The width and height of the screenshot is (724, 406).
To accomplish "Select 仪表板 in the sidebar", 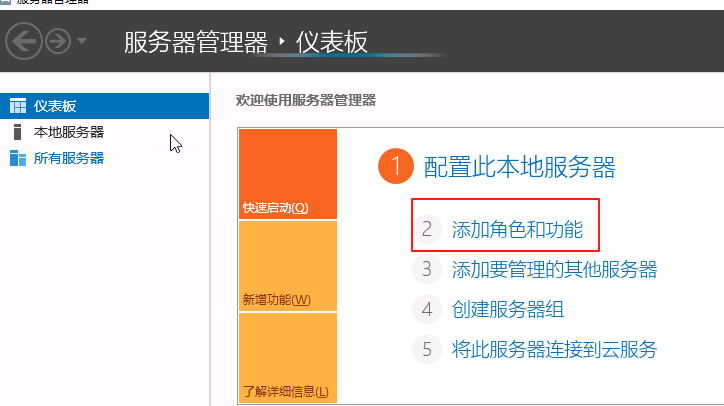I will pos(104,106).
